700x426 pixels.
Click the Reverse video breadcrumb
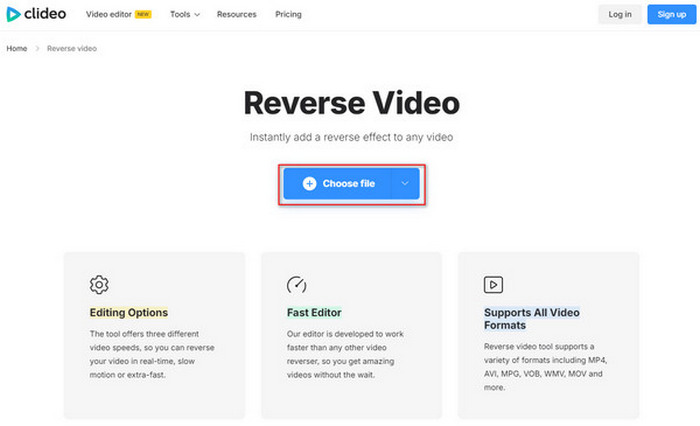coord(72,48)
